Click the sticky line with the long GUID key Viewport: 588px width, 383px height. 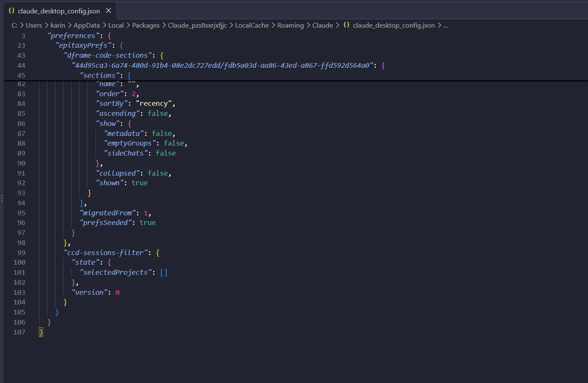(x=222, y=65)
